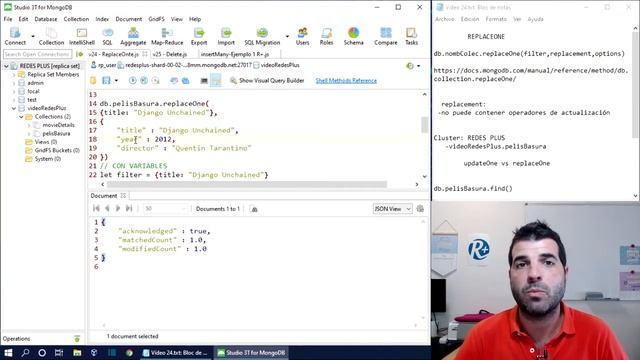This screenshot has width=640, height=360.
Task: Open the Compare tool
Action: coord(386,36)
